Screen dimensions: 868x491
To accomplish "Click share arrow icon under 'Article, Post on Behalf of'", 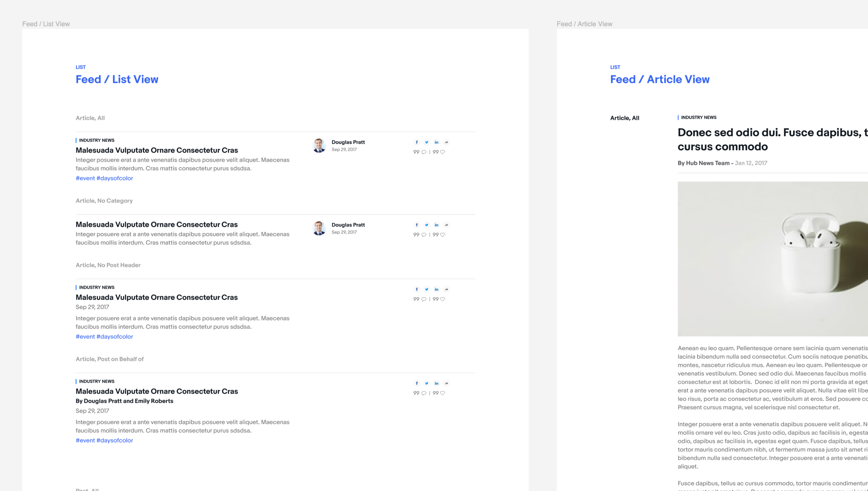I will pyautogui.click(x=446, y=383).
